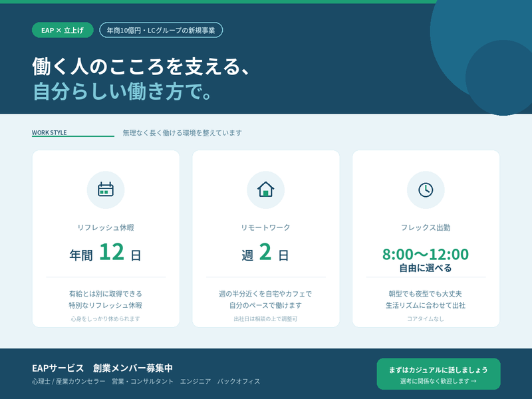This screenshot has width=532, height=399.
Task: Click the まずはカジュアルに話しましょう button
Action: coord(438,374)
